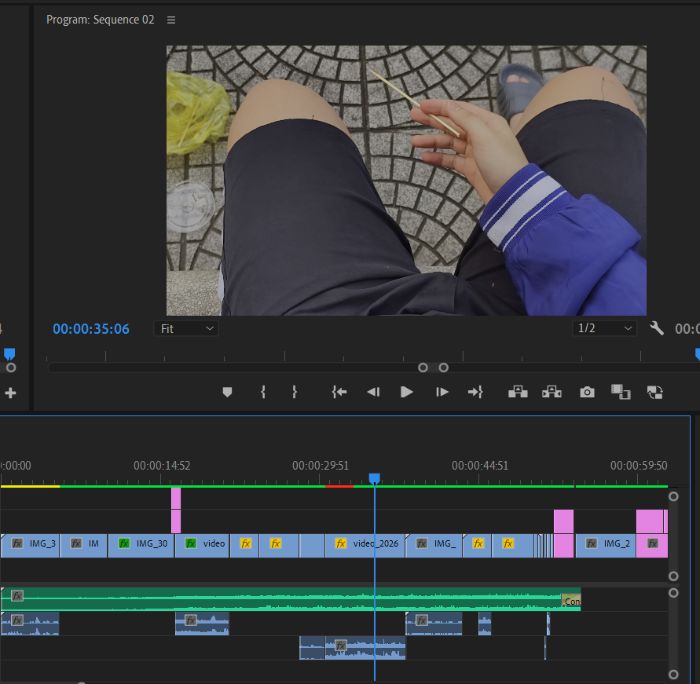
Task: Click the right handle of Program monitor zoom scrollbar
Action: click(443, 367)
